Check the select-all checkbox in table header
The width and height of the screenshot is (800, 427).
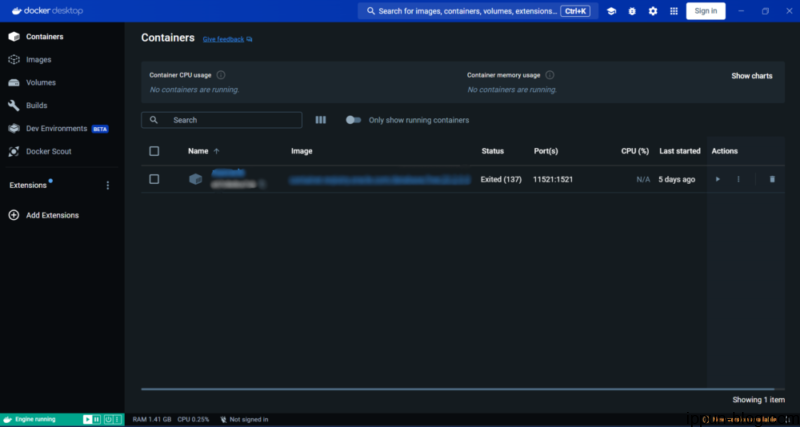pos(154,151)
